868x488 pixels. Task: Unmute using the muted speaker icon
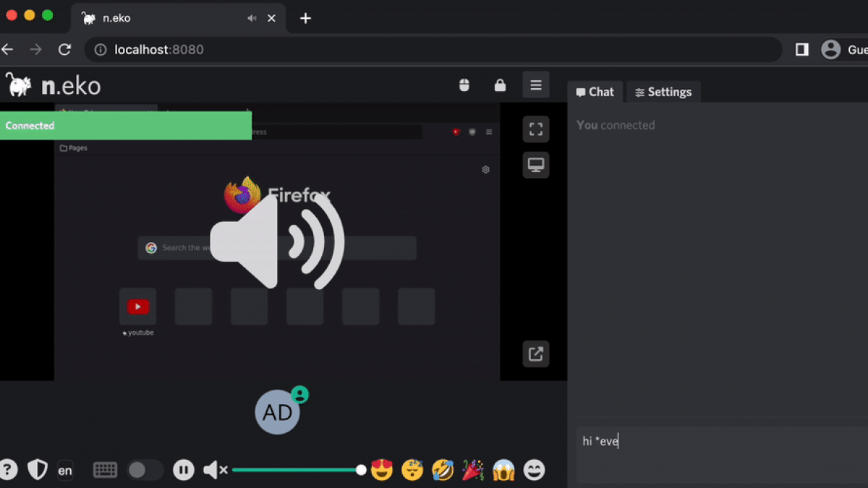pyautogui.click(x=215, y=471)
